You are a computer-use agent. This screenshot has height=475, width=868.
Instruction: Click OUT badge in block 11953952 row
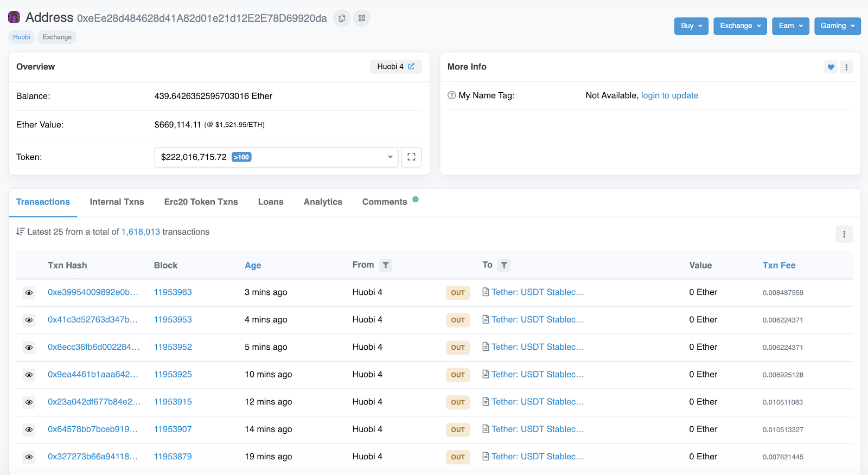tap(458, 348)
